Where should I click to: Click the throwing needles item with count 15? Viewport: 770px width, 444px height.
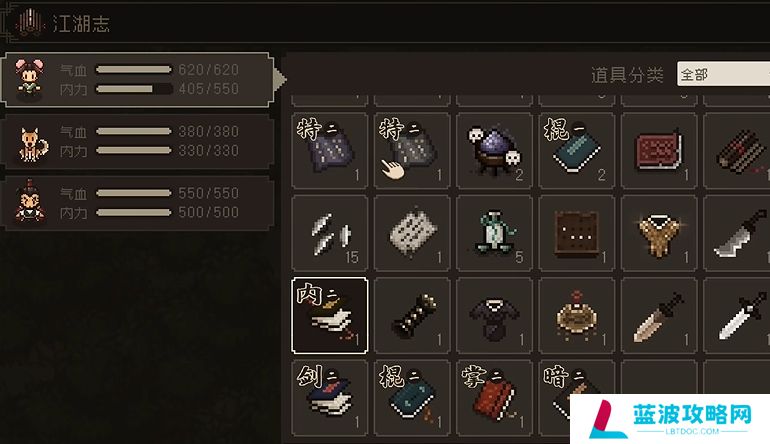tap(330, 233)
